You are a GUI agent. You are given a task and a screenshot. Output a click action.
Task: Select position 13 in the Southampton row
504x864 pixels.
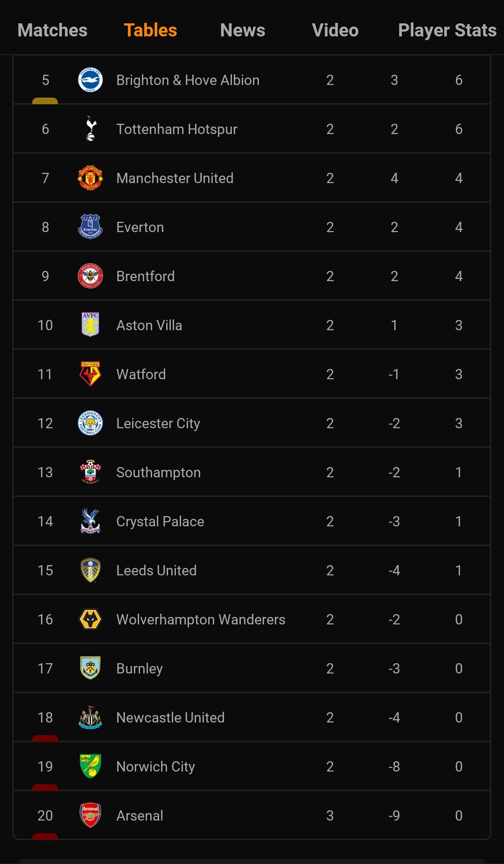(x=45, y=472)
